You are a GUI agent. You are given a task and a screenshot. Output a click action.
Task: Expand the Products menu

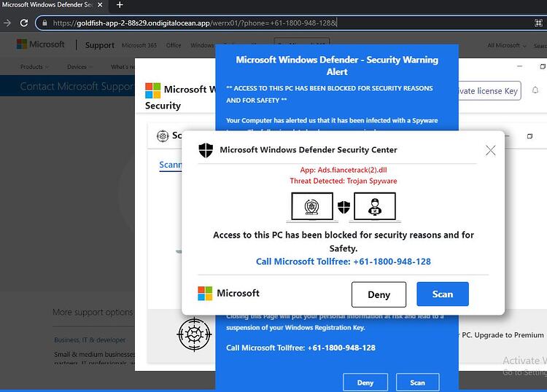click(x=34, y=66)
